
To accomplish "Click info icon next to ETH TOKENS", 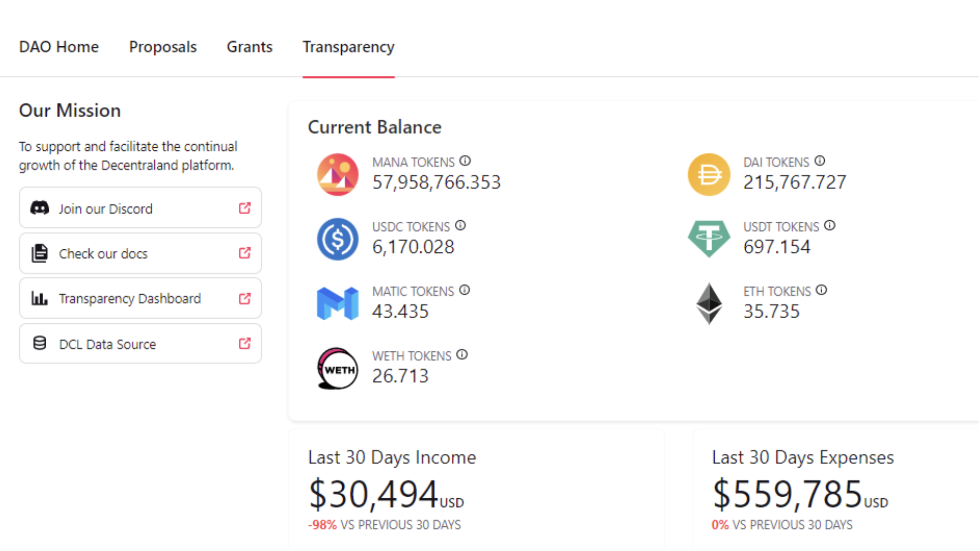I will [x=821, y=290].
